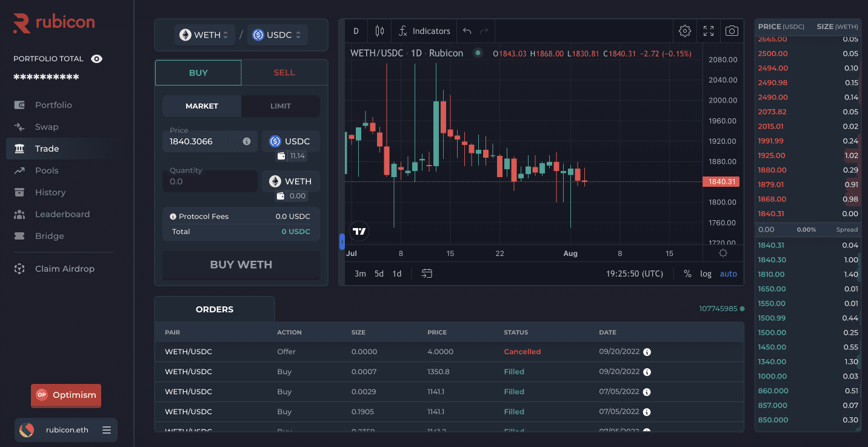Select MARKET order type

pos(202,106)
